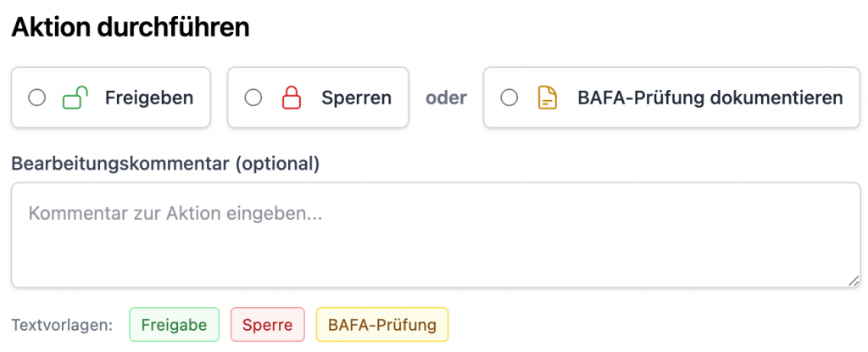Click the BAFA-Prüfung dokumentieren label text
This screenshot has width=868, height=352.
[709, 98]
